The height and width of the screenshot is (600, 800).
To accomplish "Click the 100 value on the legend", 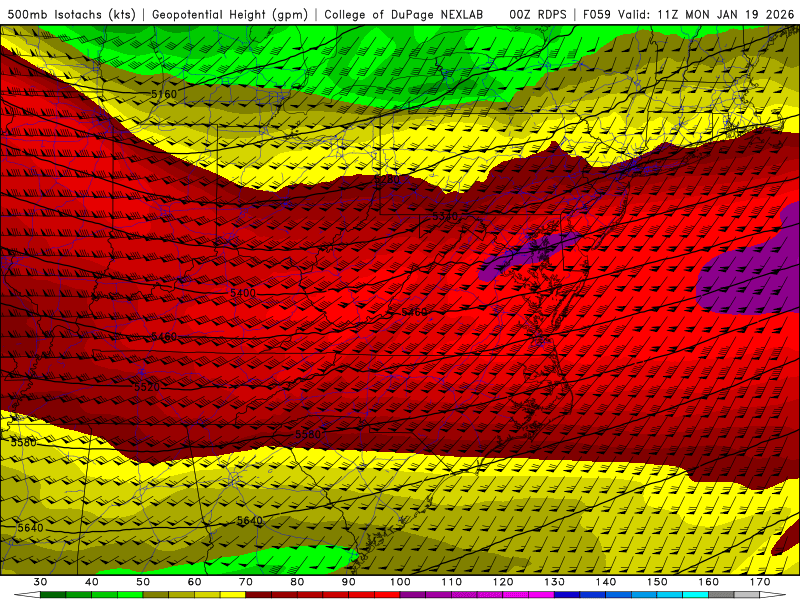I will tap(400, 582).
